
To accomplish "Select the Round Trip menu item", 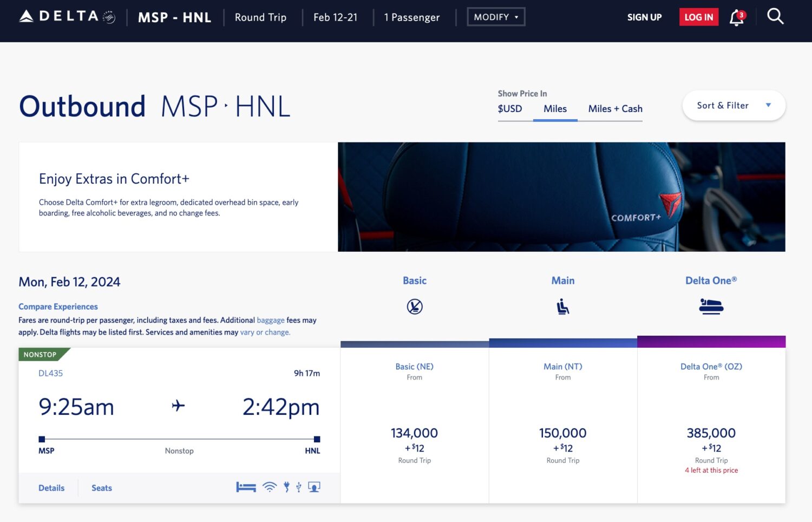I will [260, 17].
